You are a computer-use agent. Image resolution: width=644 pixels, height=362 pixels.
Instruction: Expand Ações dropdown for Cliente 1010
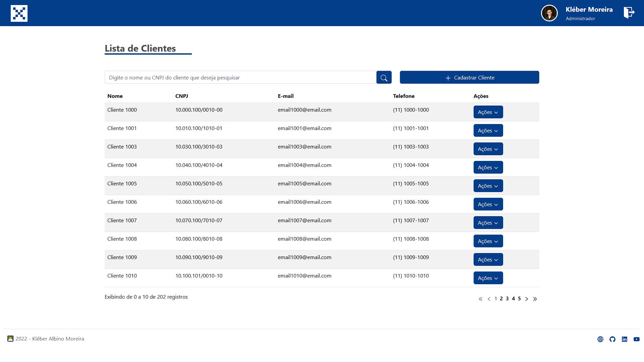tap(488, 278)
